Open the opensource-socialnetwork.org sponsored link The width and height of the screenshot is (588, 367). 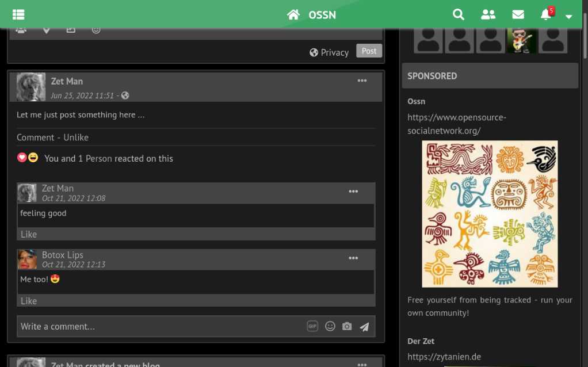457,124
